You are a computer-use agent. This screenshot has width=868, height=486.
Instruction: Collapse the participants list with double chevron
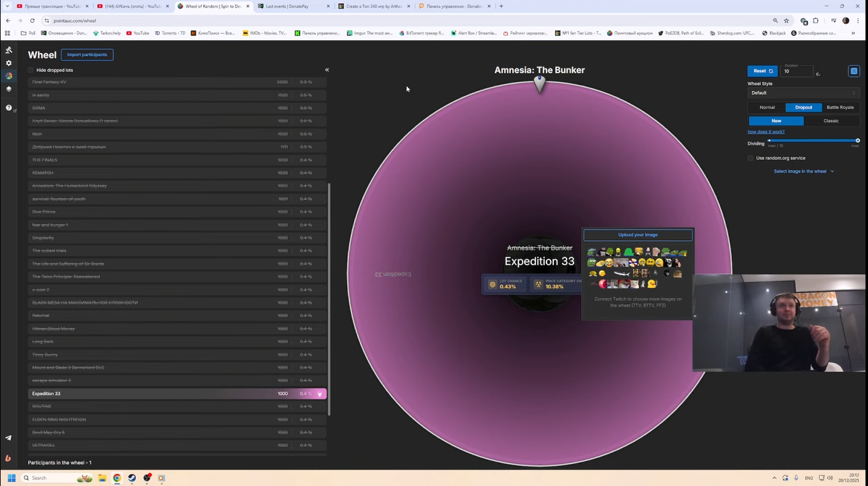[327, 70]
